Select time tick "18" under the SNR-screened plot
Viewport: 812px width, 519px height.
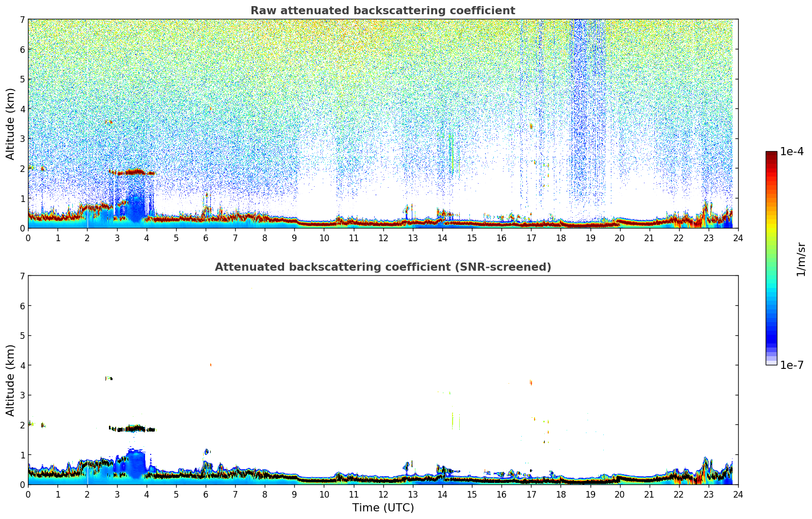[x=561, y=494]
